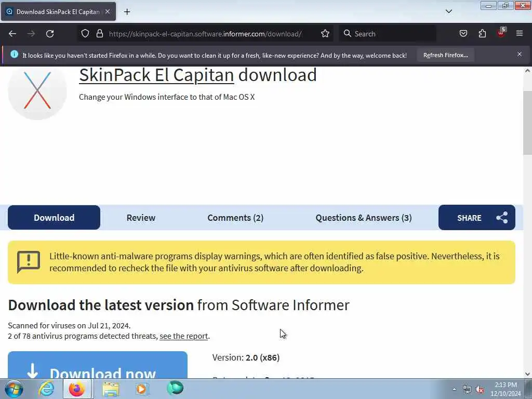The width and height of the screenshot is (532, 399).
Task: Click the site security padlock icon
Action: (x=99, y=34)
